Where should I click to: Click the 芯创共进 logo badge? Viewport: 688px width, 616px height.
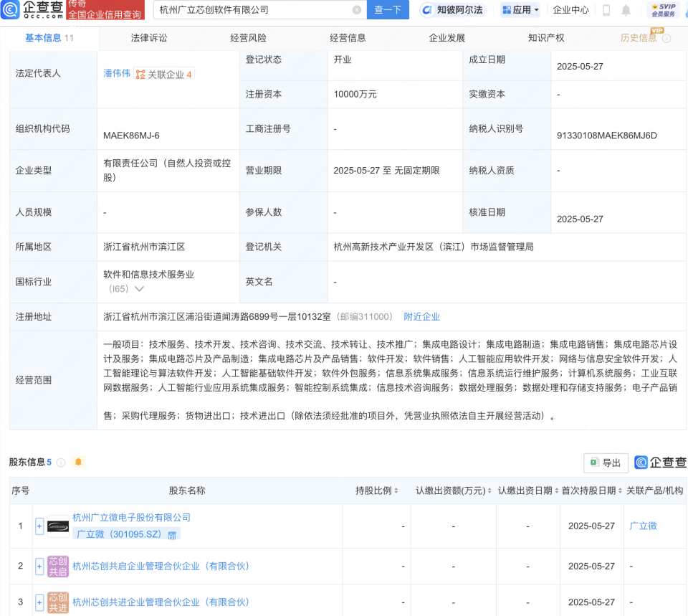pyautogui.click(x=58, y=602)
